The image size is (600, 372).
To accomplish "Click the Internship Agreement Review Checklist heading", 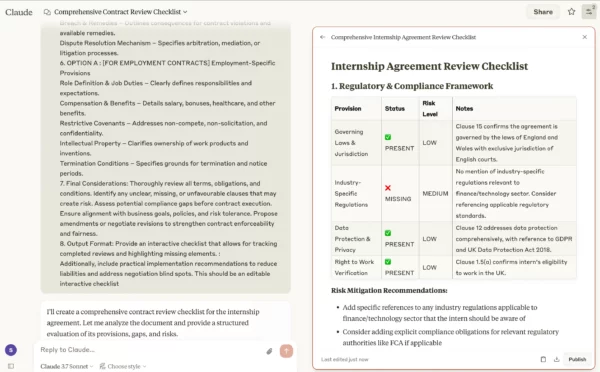I will 429,66.
